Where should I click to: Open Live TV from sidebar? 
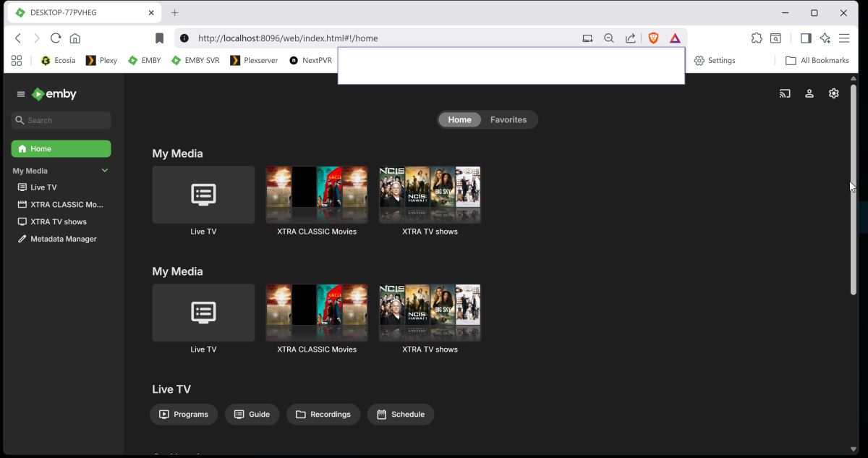coord(61,187)
